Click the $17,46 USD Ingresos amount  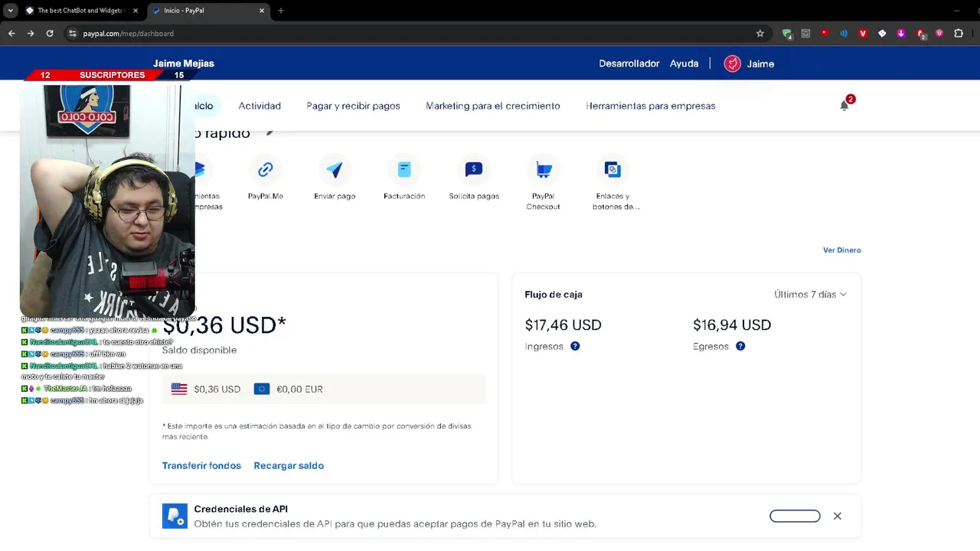coord(563,325)
